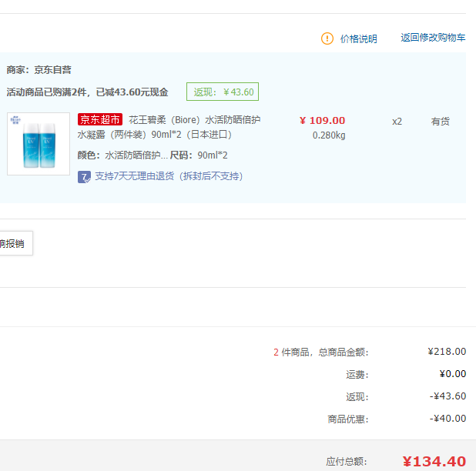
Task: Click 返回修改购物车 to edit the cart
Action: pos(433,38)
